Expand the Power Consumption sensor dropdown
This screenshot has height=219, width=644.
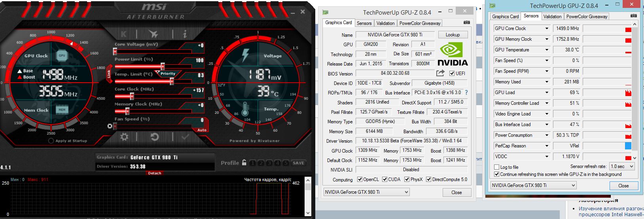pyautogui.click(x=547, y=135)
